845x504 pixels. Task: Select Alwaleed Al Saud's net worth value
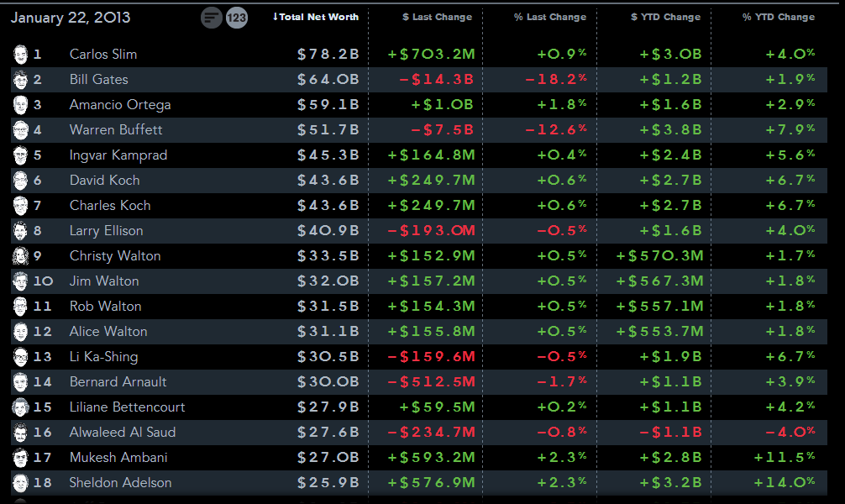328,433
